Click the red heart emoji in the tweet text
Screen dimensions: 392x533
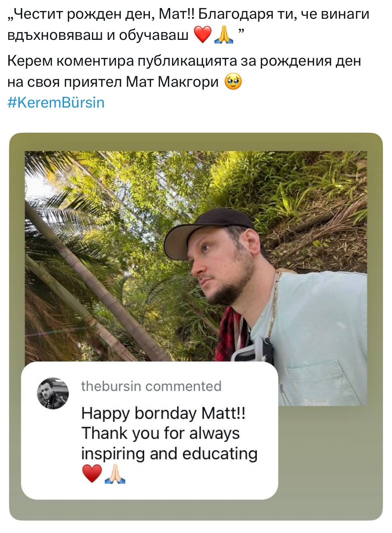click(x=202, y=35)
